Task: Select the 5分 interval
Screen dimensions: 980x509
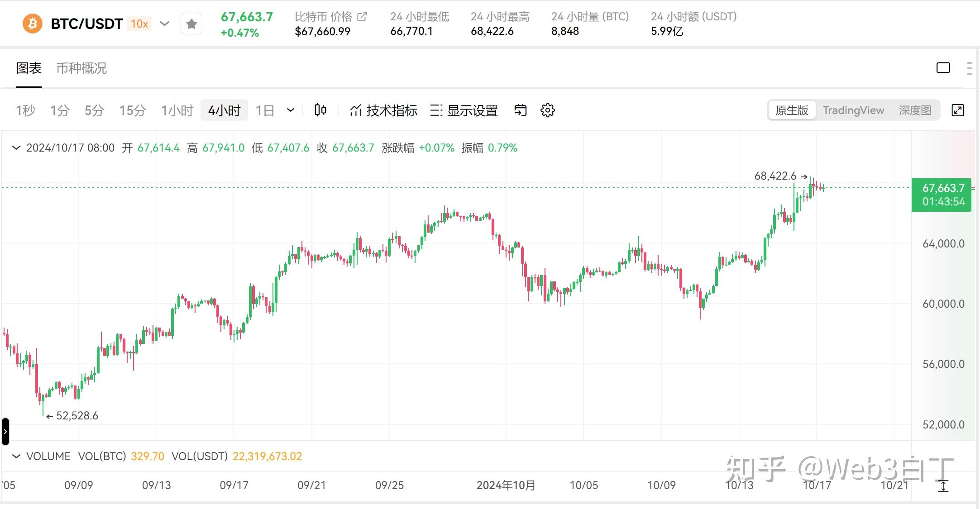Action: coord(94,110)
